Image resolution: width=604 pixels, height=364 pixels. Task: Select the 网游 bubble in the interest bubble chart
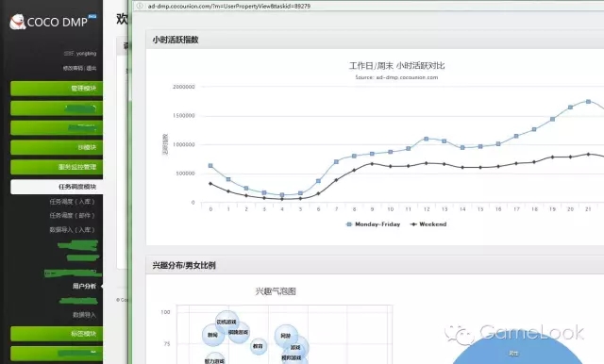click(x=286, y=336)
